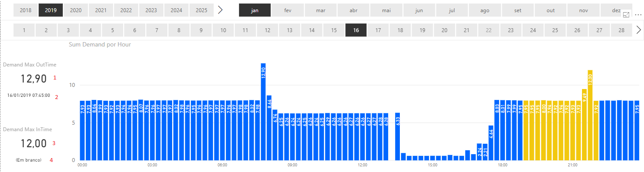
Task: Choose selected day 16 in slicer
Action: [x=356, y=30]
